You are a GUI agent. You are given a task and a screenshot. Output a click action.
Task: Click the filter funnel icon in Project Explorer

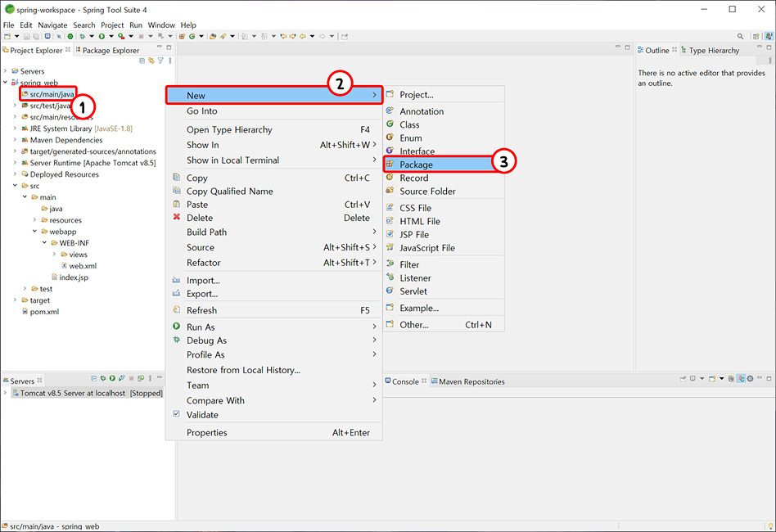click(160, 61)
